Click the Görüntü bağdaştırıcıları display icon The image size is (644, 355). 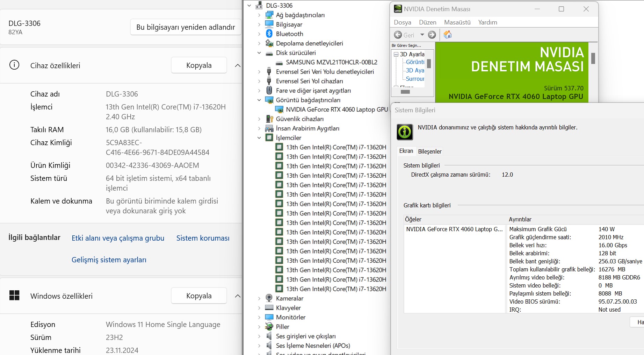[269, 100]
